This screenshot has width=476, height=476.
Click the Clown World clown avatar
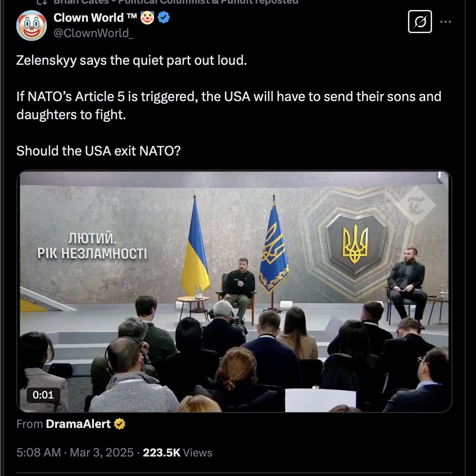[32, 25]
